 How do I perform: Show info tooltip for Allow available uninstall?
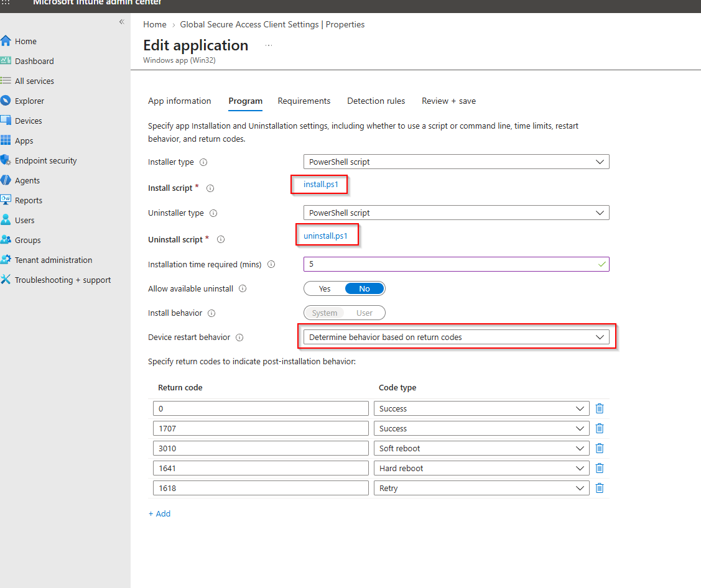coord(243,288)
